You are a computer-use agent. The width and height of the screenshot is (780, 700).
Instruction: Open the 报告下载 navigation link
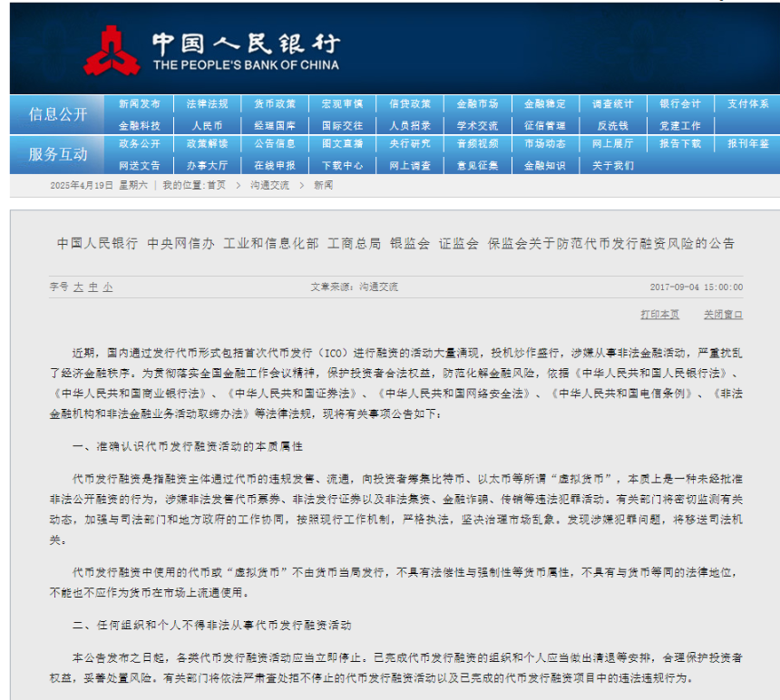(680, 143)
